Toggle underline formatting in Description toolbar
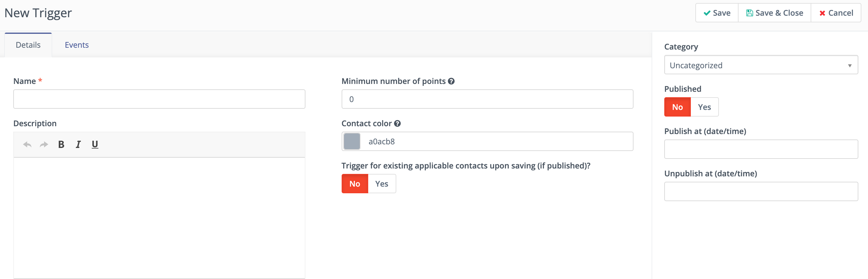This screenshot has width=868, height=279. pyautogui.click(x=95, y=145)
